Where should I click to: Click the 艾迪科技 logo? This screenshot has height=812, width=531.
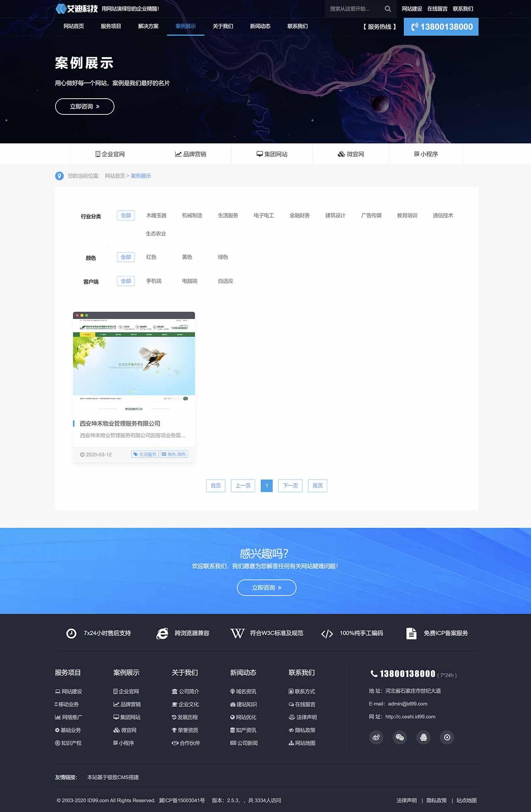[77, 9]
